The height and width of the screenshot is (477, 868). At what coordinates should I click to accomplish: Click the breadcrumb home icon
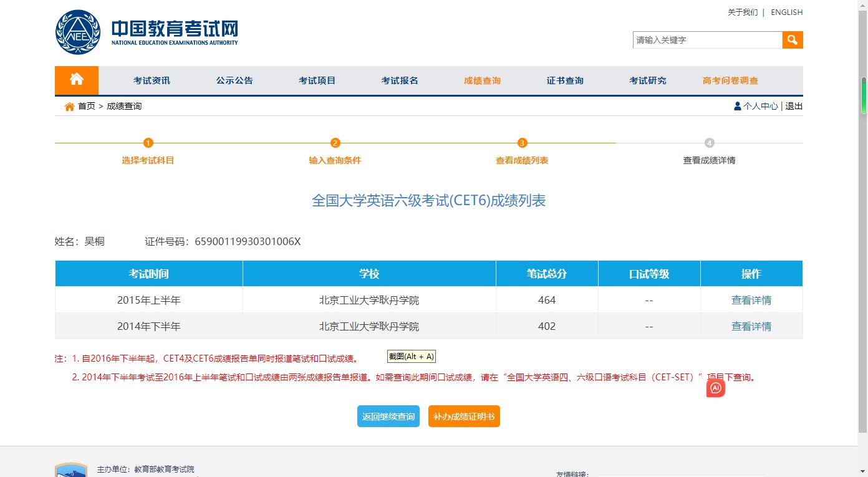click(x=70, y=107)
